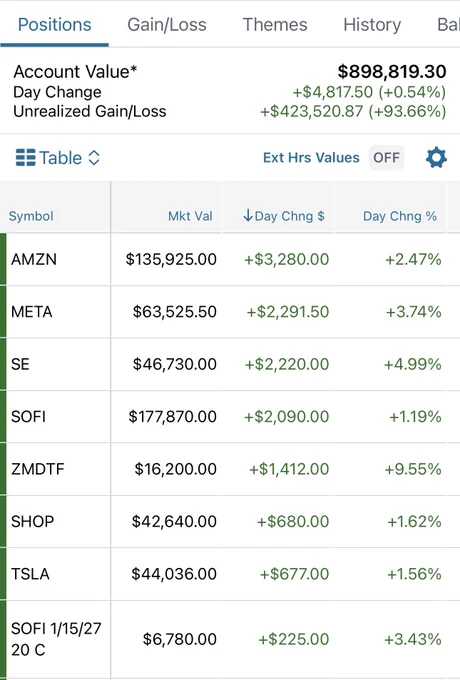The image size is (460, 680).
Task: Open the settings gear icon
Action: pos(436,157)
